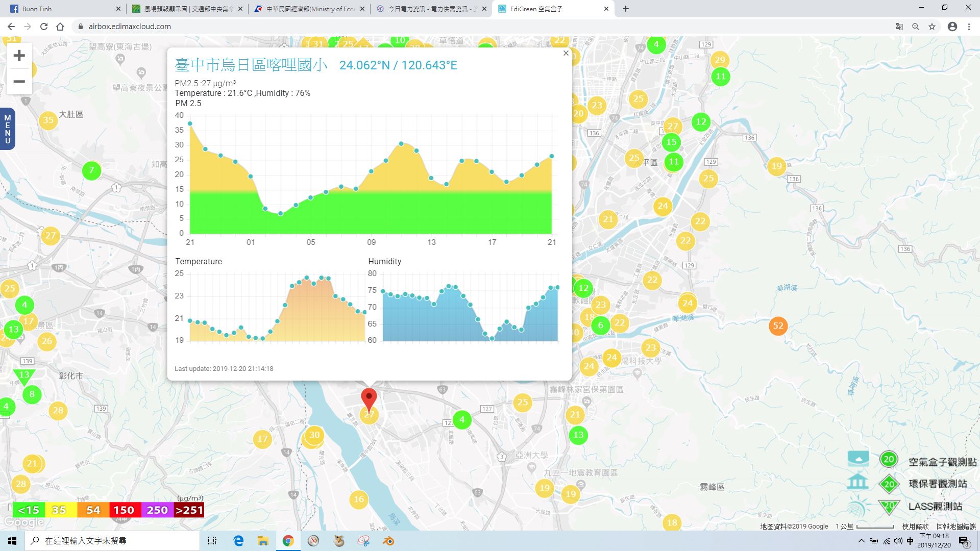Close the EdiGreen 空氣盒子 tab
This screenshot has width=980, height=551.
[606, 9]
